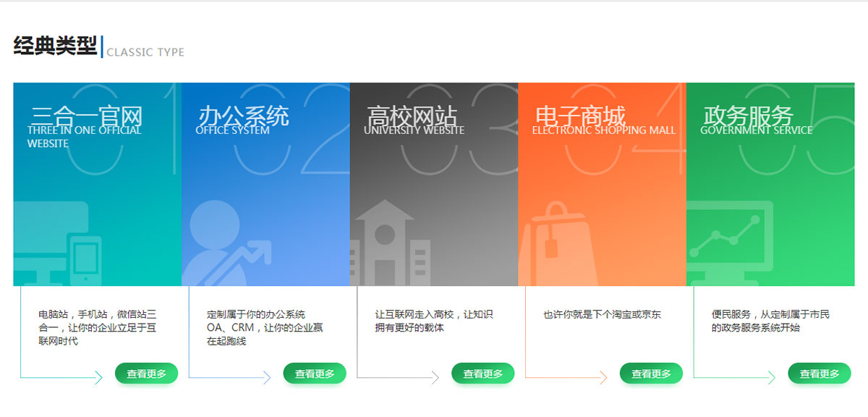Click the person with growth arrow icon

(x=226, y=244)
